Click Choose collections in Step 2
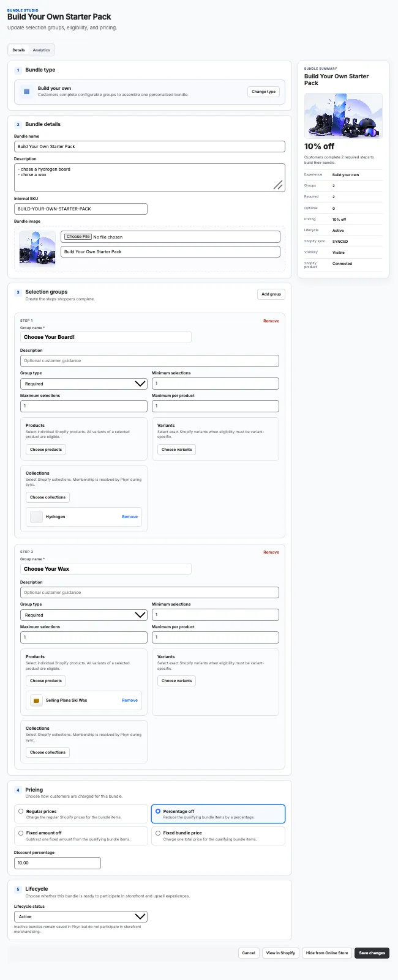 [x=48, y=752]
